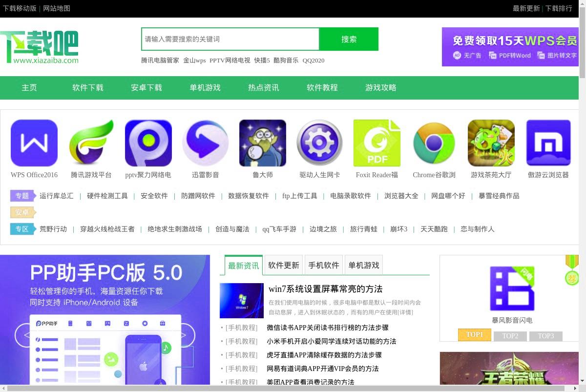Click the 暴风影音闪电 app icon

[x=512, y=289]
